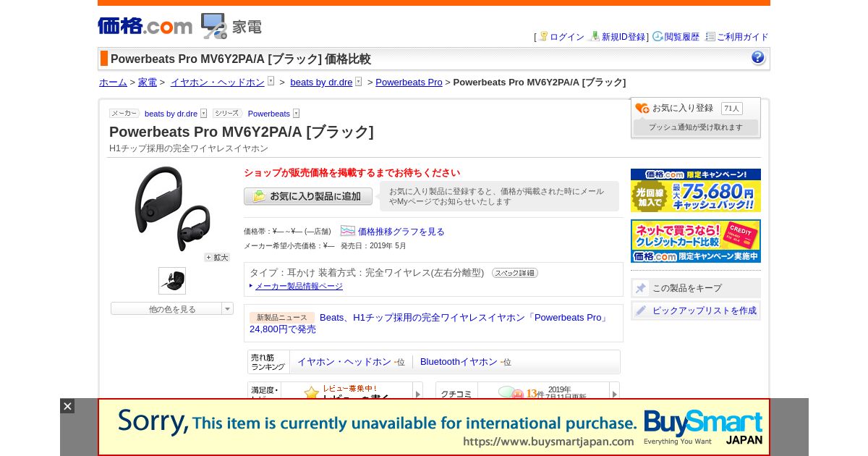
Task: Open クレジットカード比較 banner ad
Action: (x=696, y=241)
